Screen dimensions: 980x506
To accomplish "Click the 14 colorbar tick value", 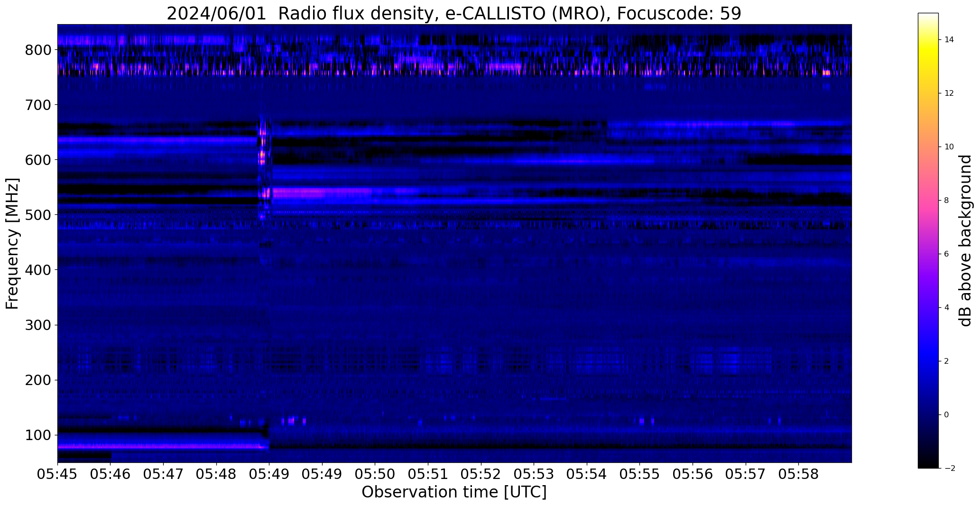I will pyautogui.click(x=949, y=40).
